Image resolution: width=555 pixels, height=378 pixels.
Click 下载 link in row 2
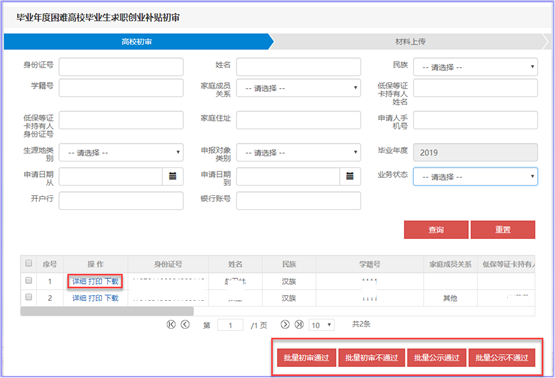coord(111,298)
